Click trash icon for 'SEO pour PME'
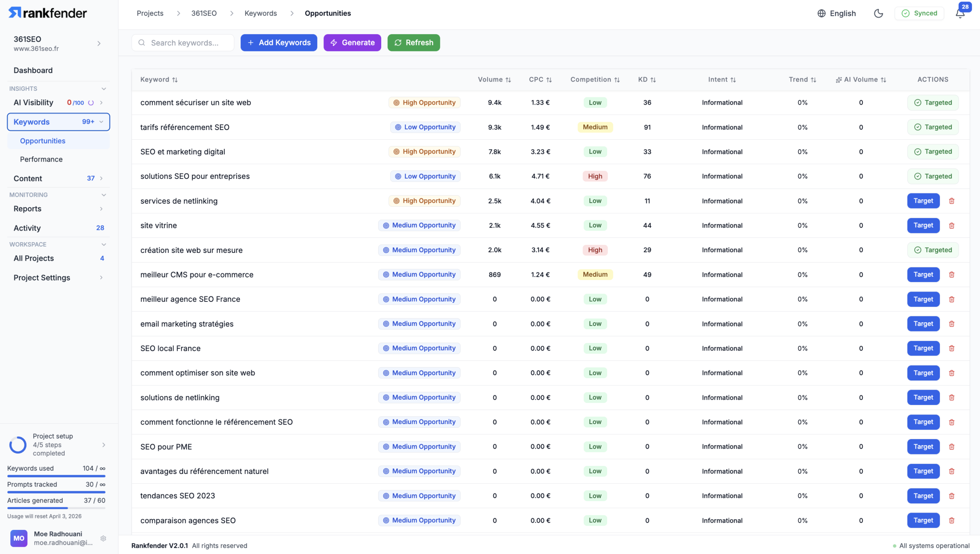980x554 pixels. (952, 447)
